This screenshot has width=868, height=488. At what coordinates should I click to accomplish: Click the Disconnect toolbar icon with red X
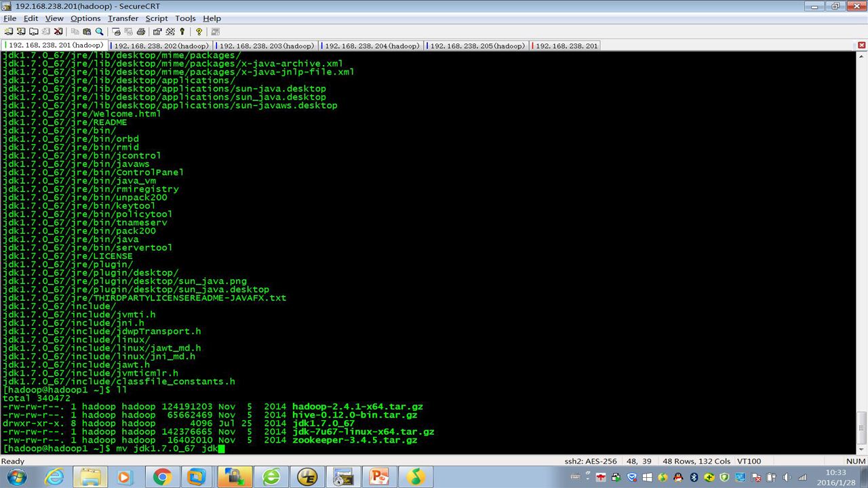58,32
